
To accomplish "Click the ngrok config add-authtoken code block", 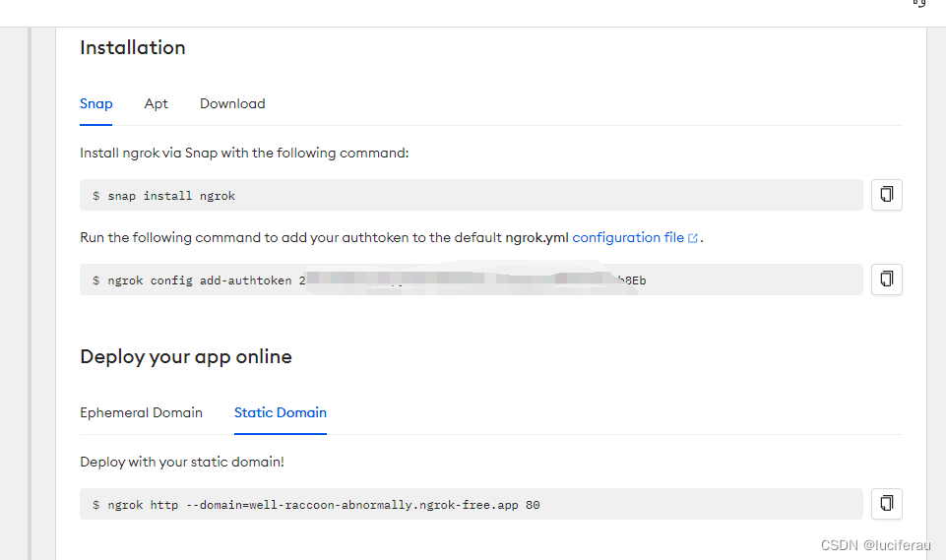I will [472, 280].
